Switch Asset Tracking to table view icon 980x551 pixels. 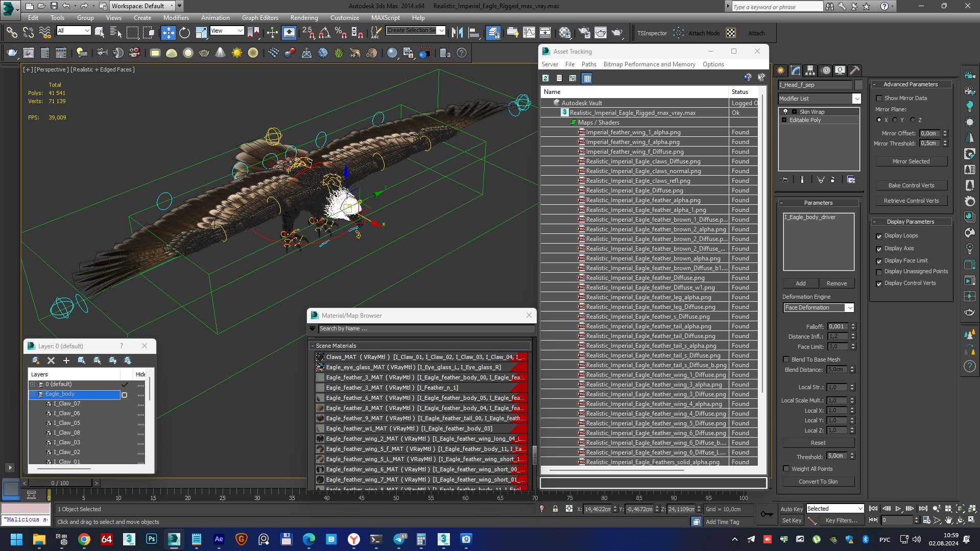587,78
